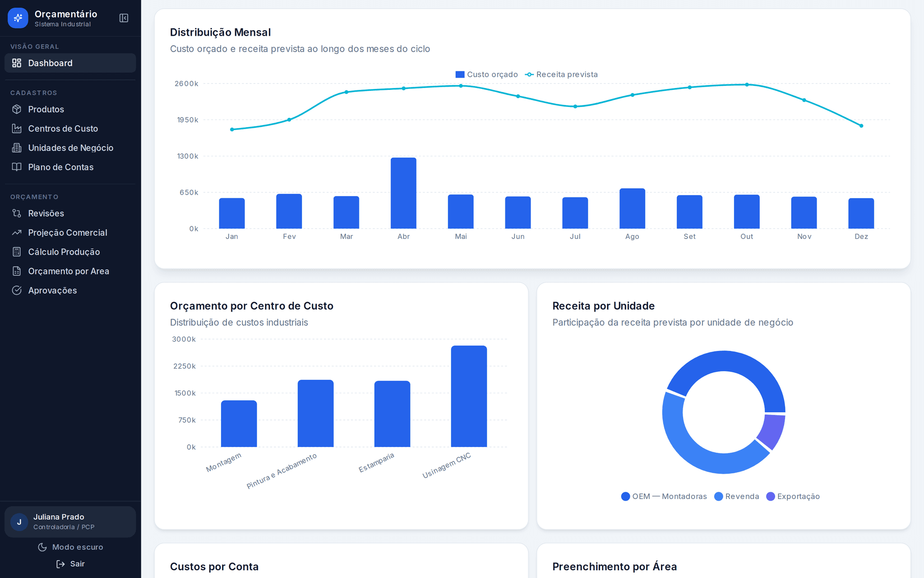Viewport: 924px width, 578px height.
Task: Click the Projeção Comercial trend icon
Action: coord(17,233)
